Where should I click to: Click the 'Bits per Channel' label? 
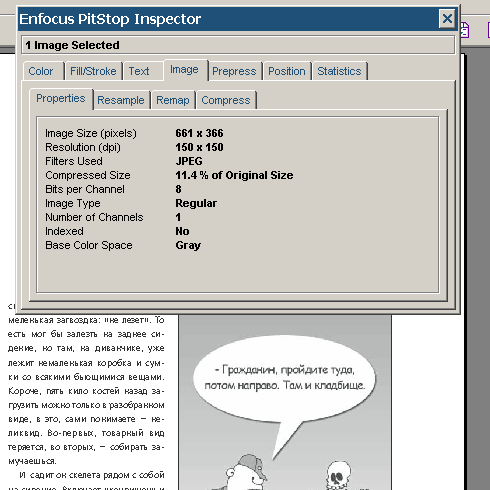coord(85,189)
